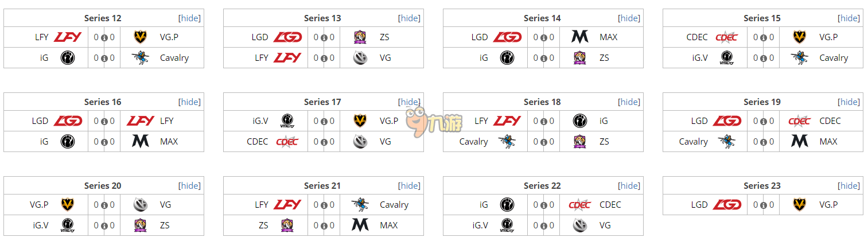Viewport: 868px width, 241px height.
Task: Click the Cavalry logo in Series 21
Action: pyautogui.click(x=360, y=204)
